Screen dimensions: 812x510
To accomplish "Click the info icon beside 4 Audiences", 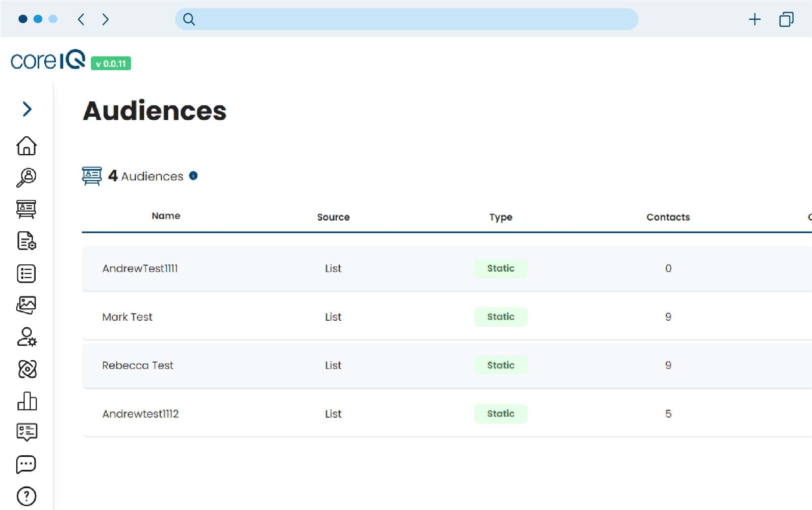I will pos(193,176).
